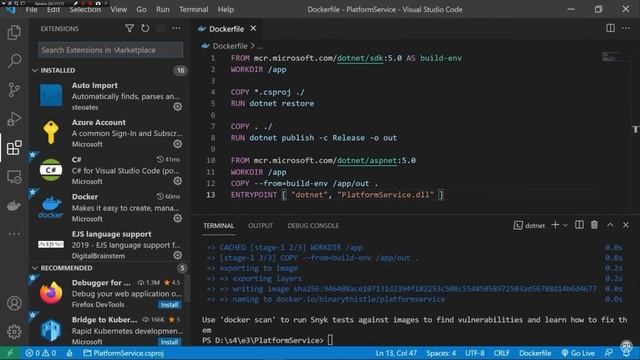Open Run and Debug view
Image resolution: width=640 pixels, height=360 pixels.
click(x=14, y=119)
